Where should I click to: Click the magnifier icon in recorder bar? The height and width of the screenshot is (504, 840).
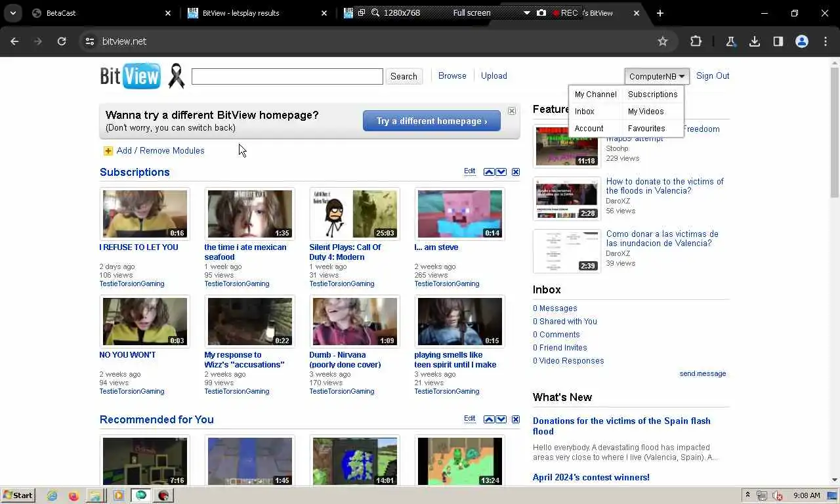(x=375, y=12)
